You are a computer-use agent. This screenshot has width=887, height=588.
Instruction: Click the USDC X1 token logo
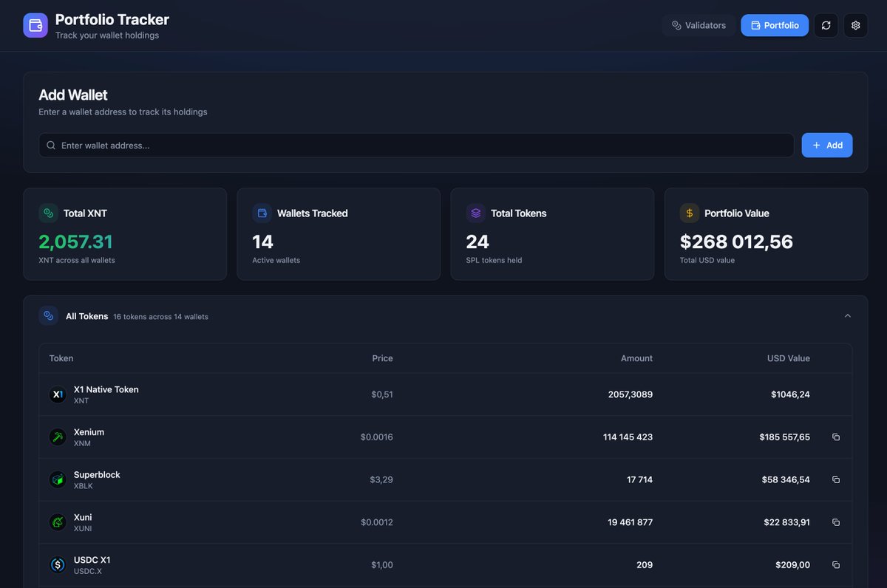[x=58, y=565]
